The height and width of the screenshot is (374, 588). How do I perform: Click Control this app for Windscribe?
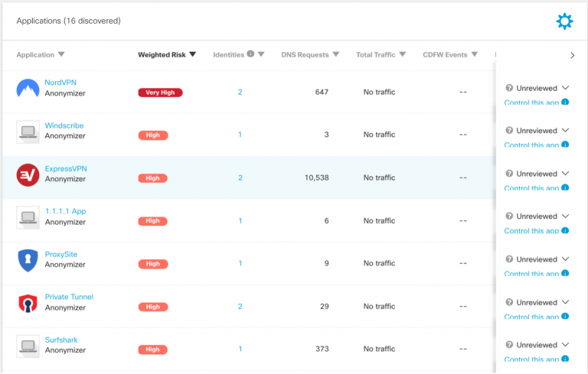[531, 145]
